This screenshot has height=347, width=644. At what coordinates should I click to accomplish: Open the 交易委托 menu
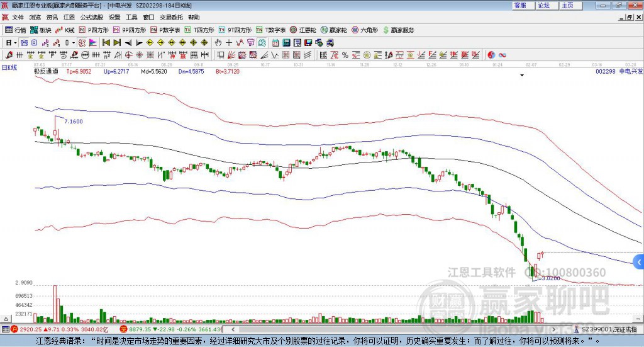171,17
